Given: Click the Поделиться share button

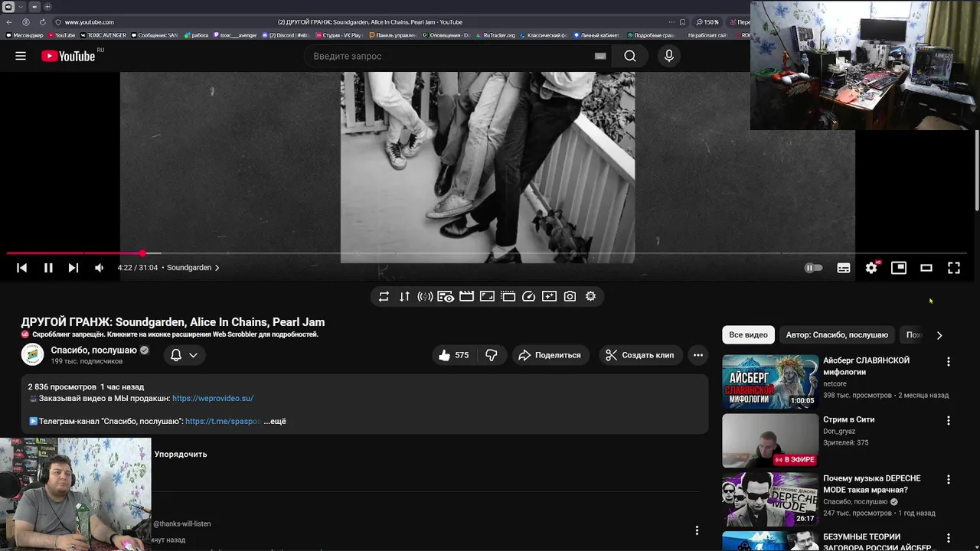Looking at the screenshot, I should coord(550,355).
